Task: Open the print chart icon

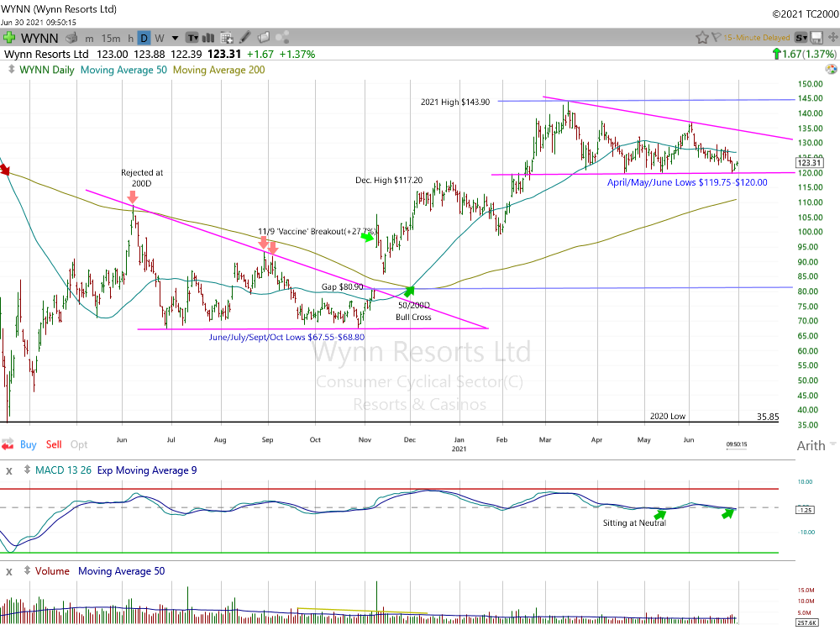Action: [71, 38]
